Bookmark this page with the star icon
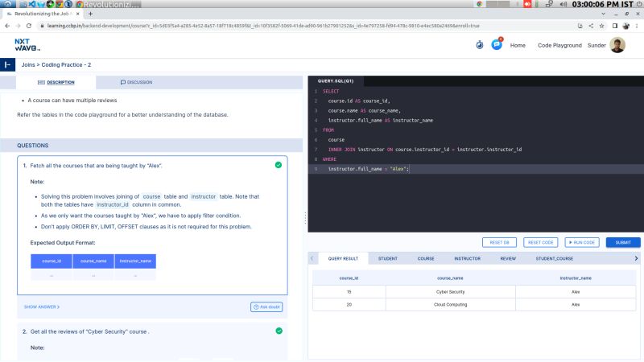 [x=601, y=26]
